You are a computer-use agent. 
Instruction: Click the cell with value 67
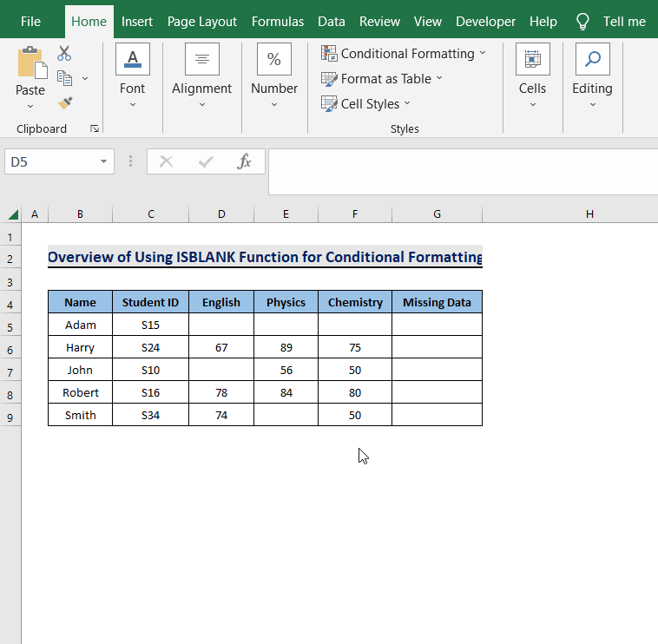pyautogui.click(x=221, y=347)
